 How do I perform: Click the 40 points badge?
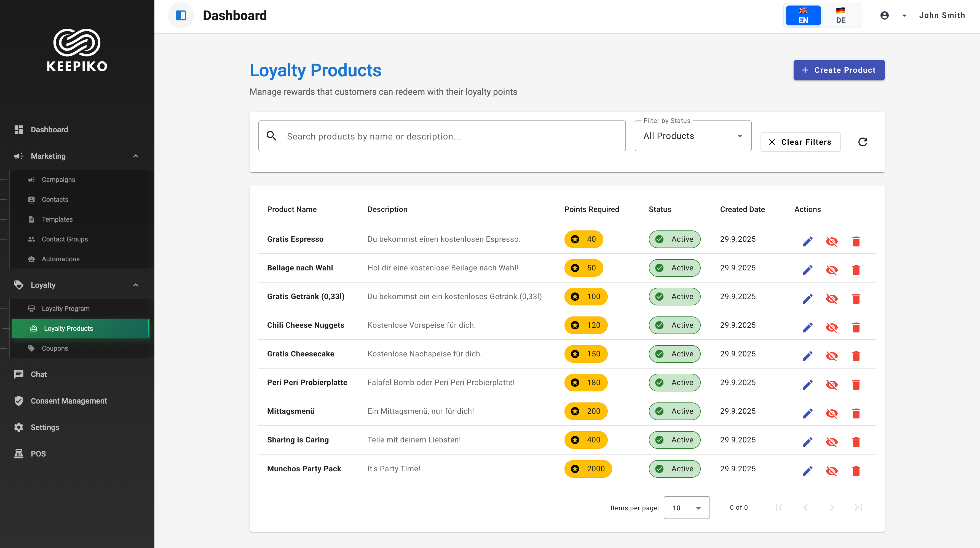pos(583,239)
